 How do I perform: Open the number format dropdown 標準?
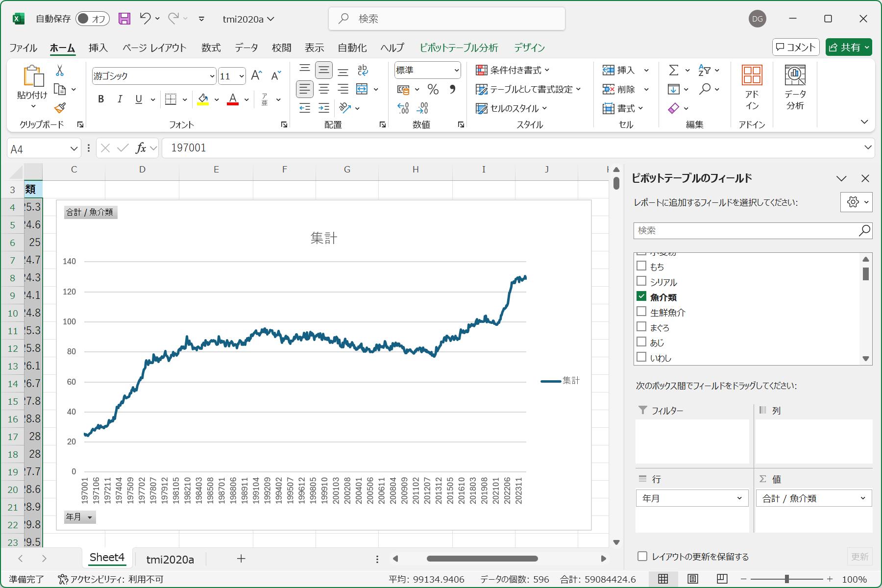pyautogui.click(x=457, y=71)
